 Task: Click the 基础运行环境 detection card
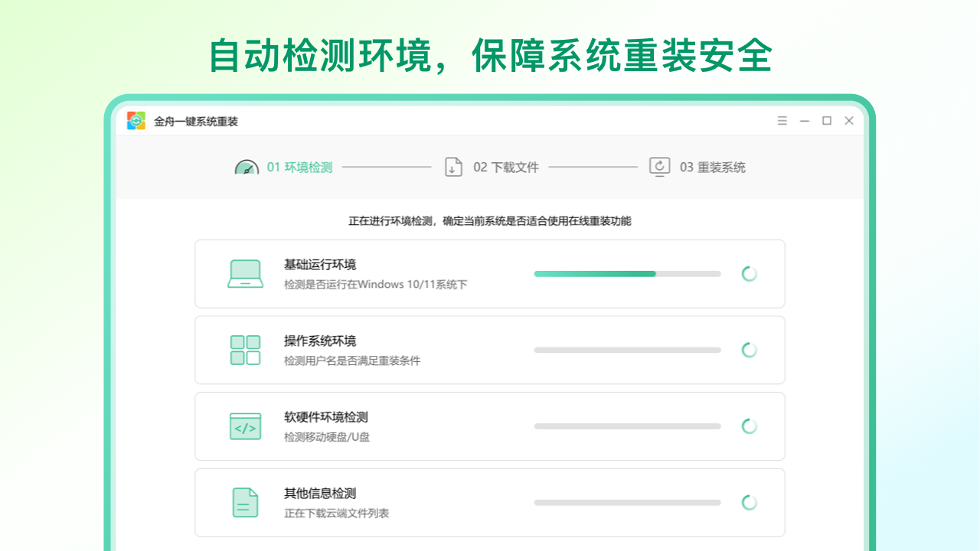point(490,273)
